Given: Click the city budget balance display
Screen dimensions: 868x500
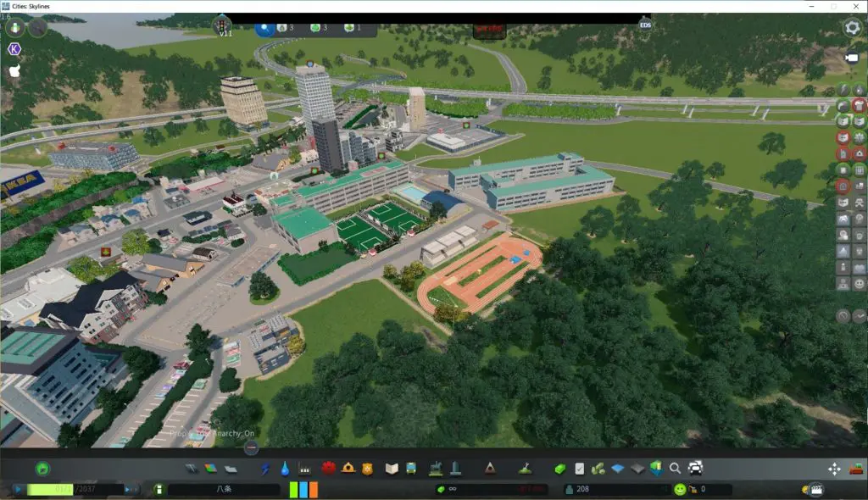Looking at the screenshot, I should 526,488.
